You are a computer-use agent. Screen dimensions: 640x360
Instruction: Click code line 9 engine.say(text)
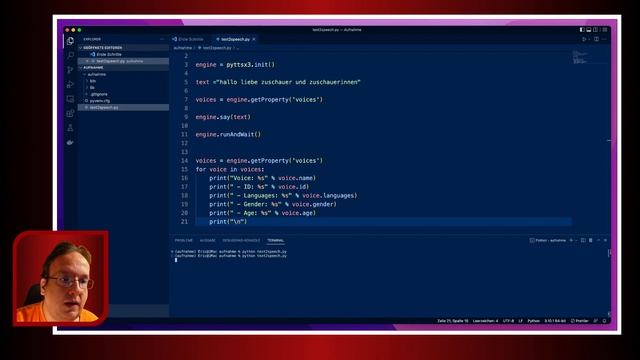click(223, 117)
